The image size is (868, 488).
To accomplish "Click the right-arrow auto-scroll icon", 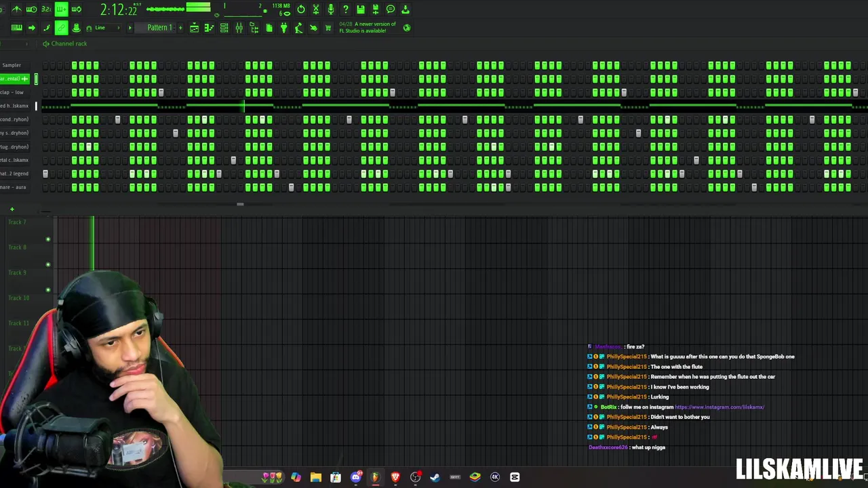I will coord(31,28).
